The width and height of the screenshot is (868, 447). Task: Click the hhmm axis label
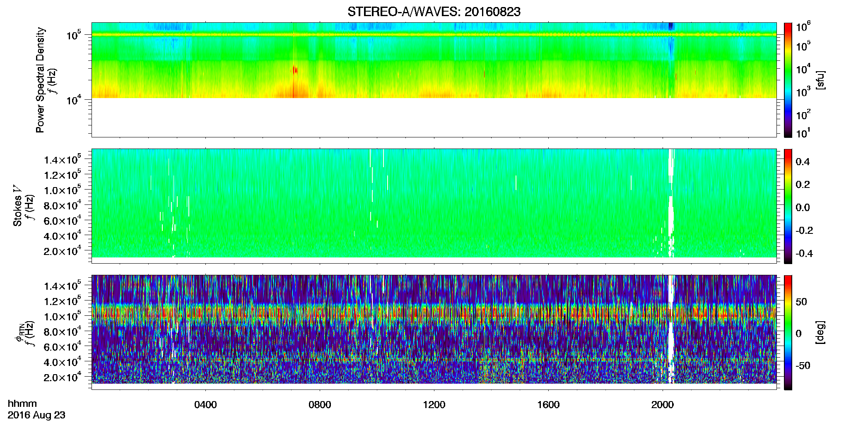tap(22, 404)
